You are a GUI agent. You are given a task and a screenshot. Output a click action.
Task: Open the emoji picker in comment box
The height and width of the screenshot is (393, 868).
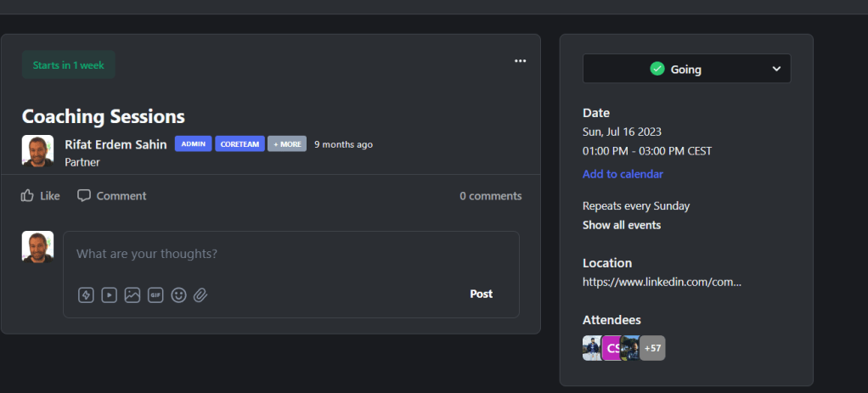(178, 295)
